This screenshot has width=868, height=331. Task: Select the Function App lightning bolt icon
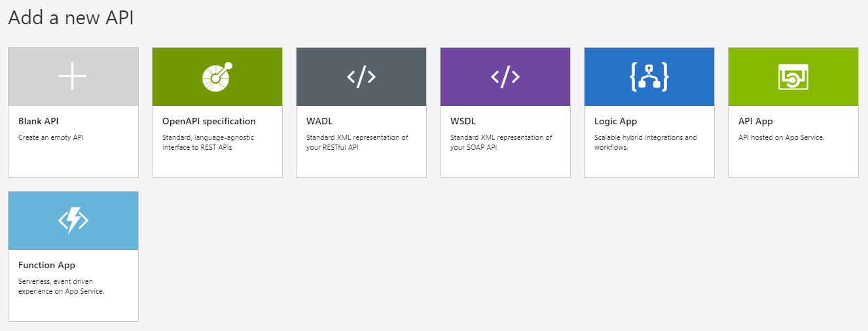tap(73, 220)
